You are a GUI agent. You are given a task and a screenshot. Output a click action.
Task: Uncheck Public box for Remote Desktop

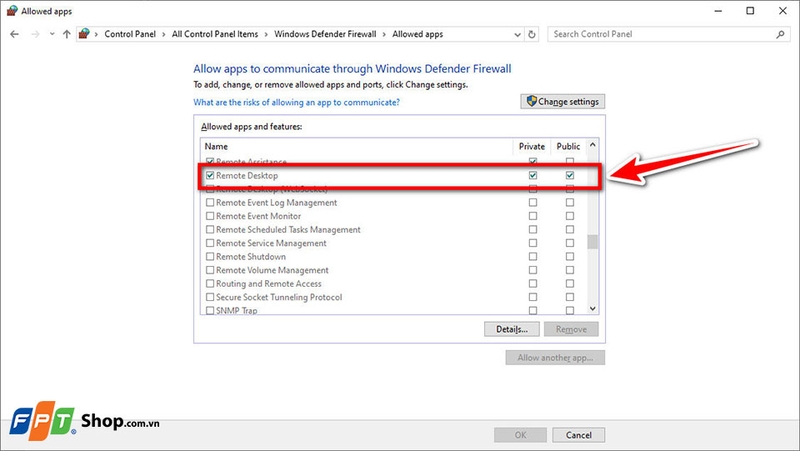pyautogui.click(x=570, y=176)
